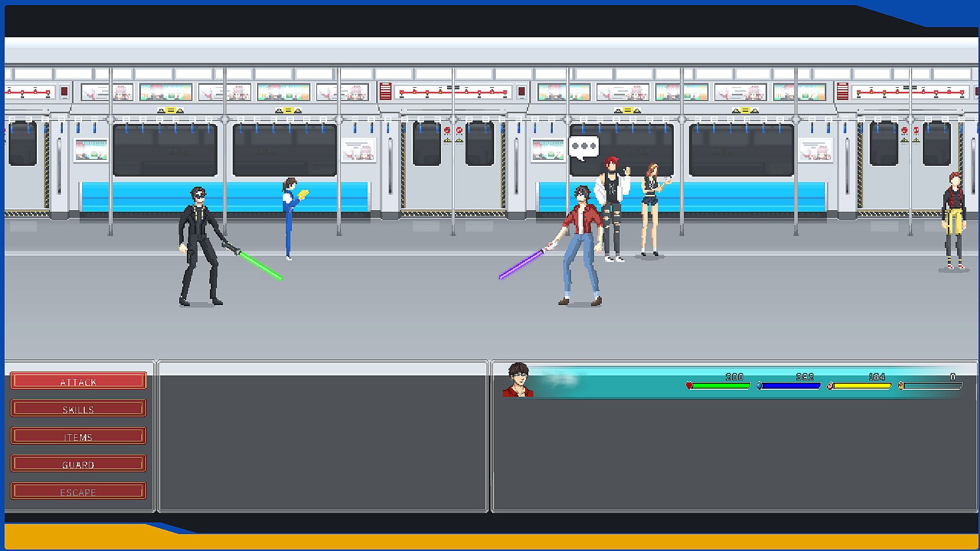Open the ITEMS command menu
The width and height of the screenshot is (980, 551).
coord(78,436)
